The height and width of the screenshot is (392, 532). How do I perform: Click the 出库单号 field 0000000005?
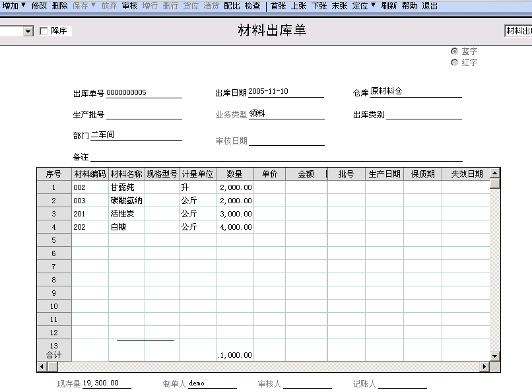point(144,92)
